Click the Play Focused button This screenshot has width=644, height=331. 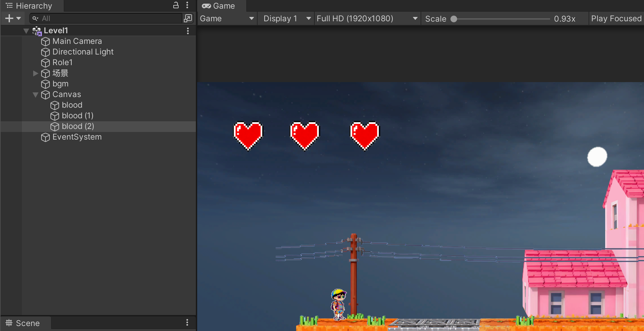point(616,19)
